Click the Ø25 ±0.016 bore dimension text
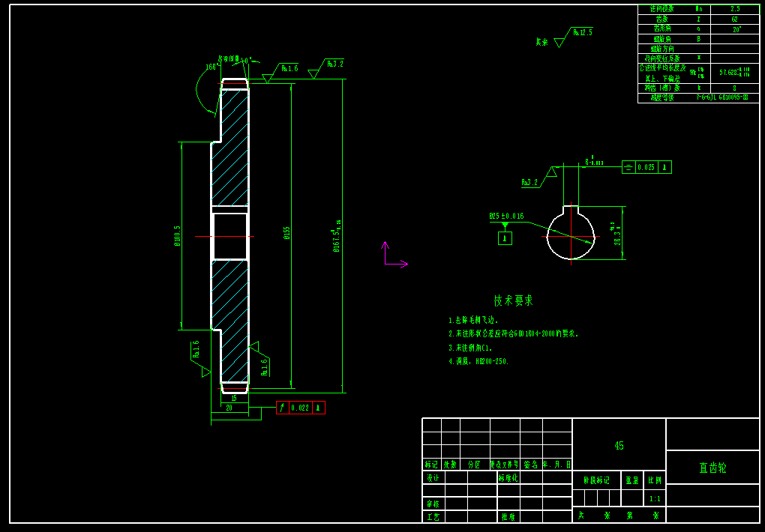Viewport: 765px width, 532px height. click(x=506, y=216)
